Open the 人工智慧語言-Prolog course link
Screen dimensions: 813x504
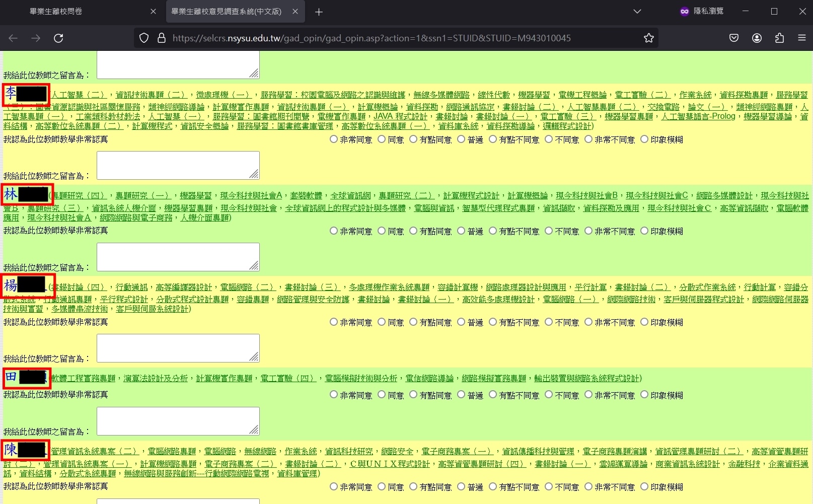click(x=698, y=116)
